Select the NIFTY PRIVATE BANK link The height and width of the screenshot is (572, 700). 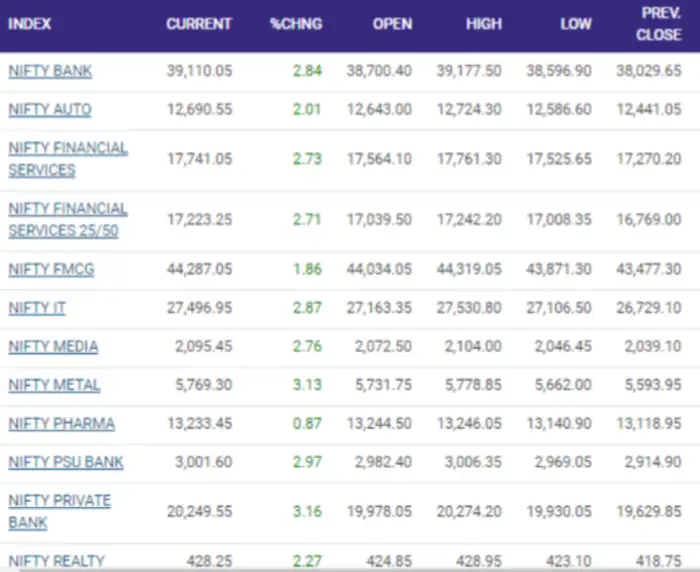(x=59, y=511)
